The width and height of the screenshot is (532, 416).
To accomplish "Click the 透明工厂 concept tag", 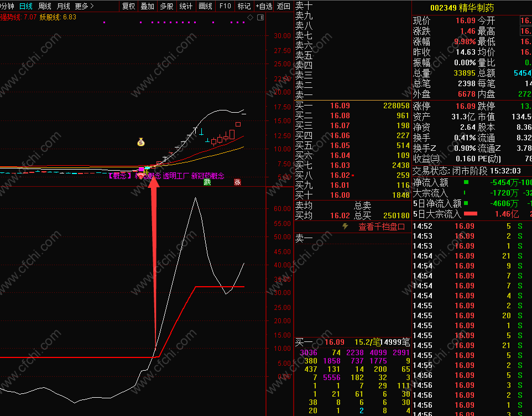I will (x=175, y=176).
